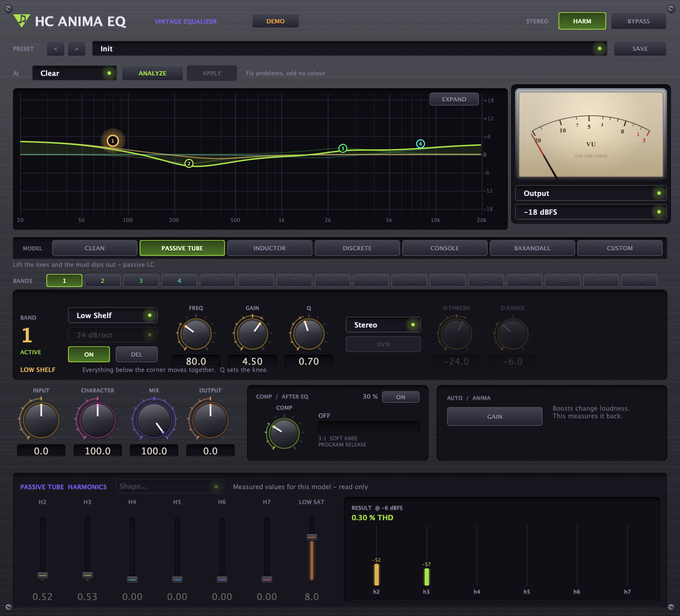Open the band type dropdown showing Low Shelf

(113, 315)
